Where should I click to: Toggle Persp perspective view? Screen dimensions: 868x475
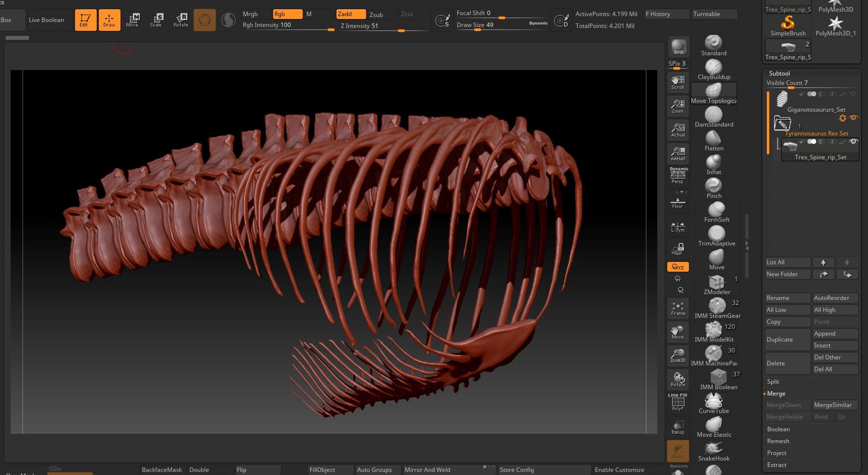[x=678, y=176]
